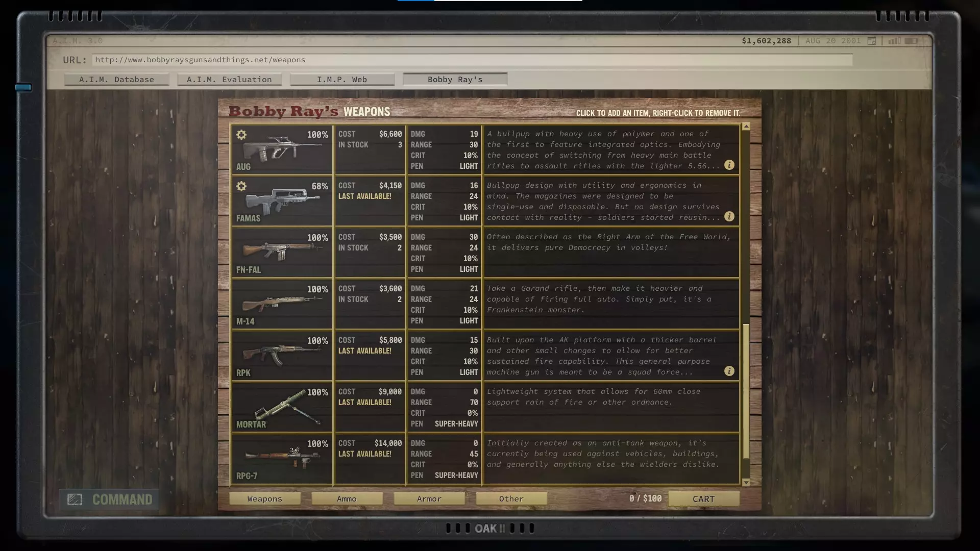
Task: Click the FAMAS gear icon
Action: [241, 186]
